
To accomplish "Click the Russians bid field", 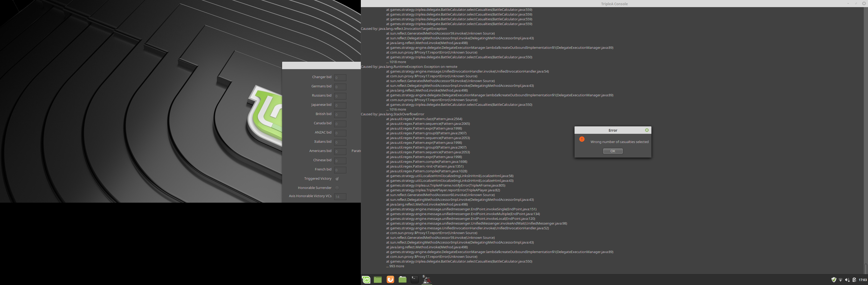I will (340, 96).
